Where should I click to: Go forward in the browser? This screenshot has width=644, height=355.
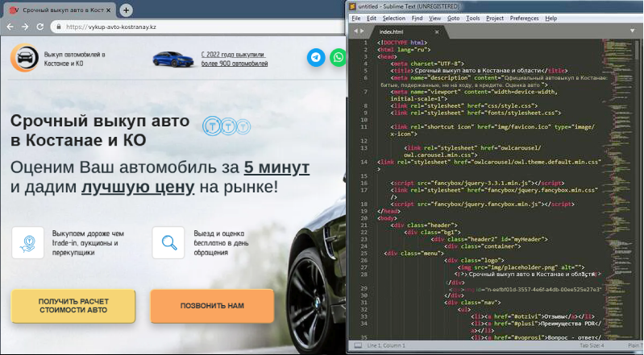pos(25,27)
